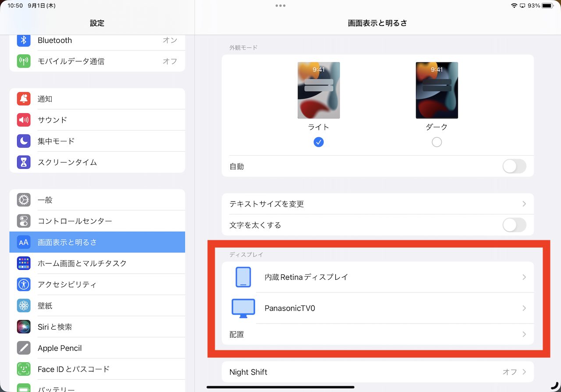Image resolution: width=561 pixels, height=392 pixels.
Task: Open 内蔵Retinaディスプレイ via its chevron
Action: click(524, 277)
